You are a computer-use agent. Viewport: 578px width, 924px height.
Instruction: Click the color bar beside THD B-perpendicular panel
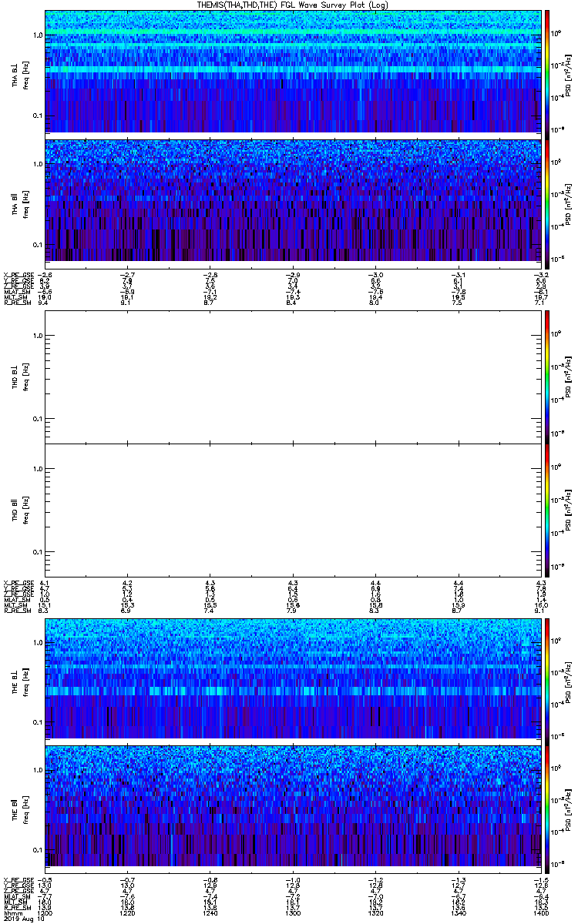click(548, 377)
